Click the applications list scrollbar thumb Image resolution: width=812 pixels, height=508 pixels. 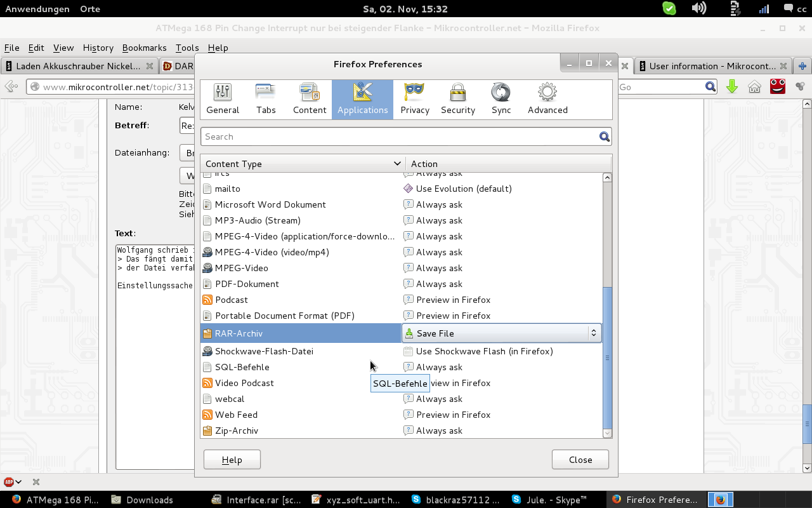[x=607, y=358]
